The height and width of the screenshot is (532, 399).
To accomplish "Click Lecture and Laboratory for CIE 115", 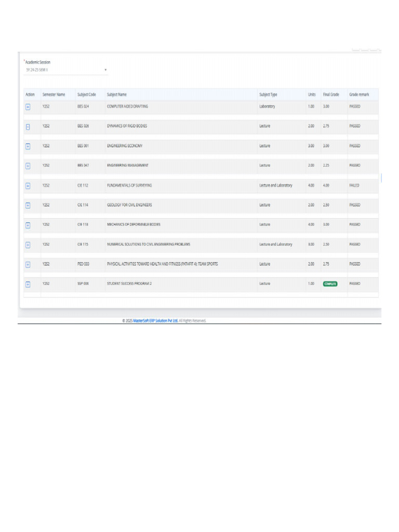I will click(x=275, y=244).
